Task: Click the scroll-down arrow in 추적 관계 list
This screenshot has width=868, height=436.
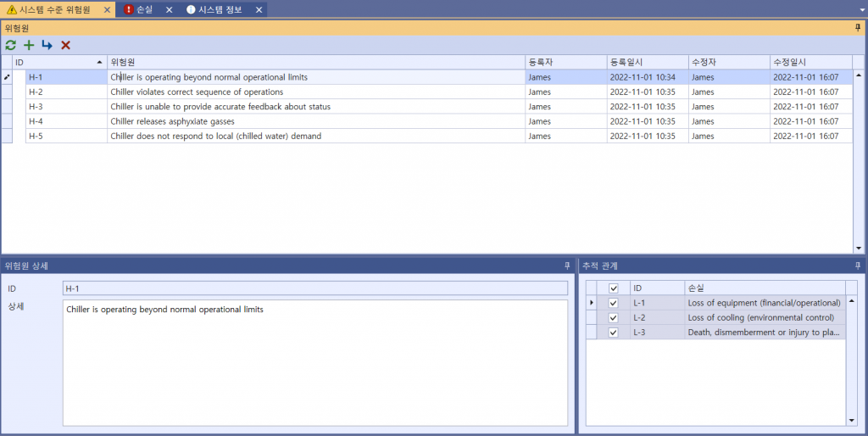Action: click(x=851, y=421)
